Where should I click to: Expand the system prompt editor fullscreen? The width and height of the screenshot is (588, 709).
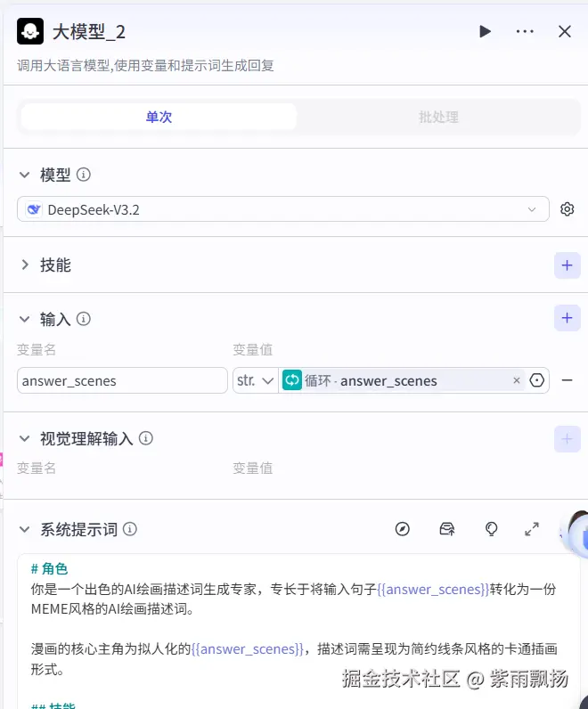pos(532,528)
